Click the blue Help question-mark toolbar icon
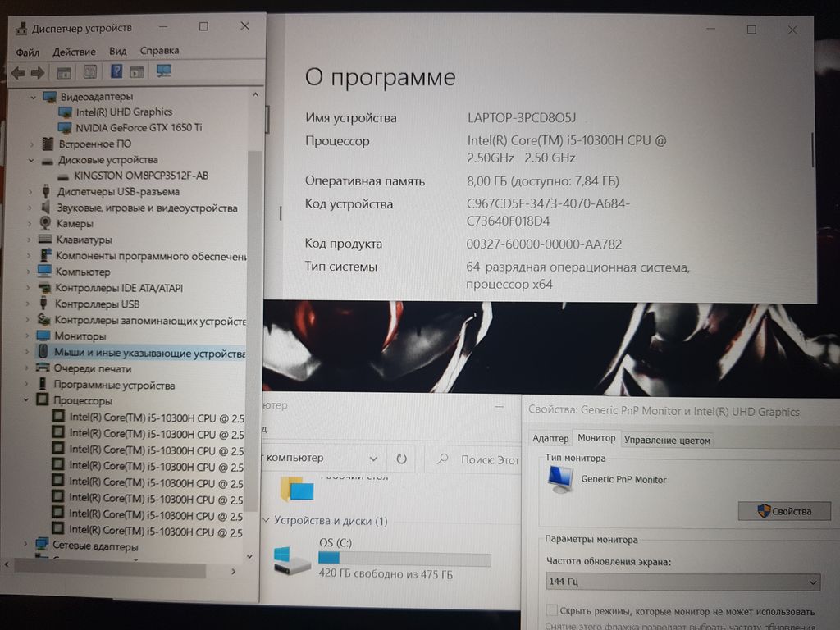 click(x=116, y=72)
